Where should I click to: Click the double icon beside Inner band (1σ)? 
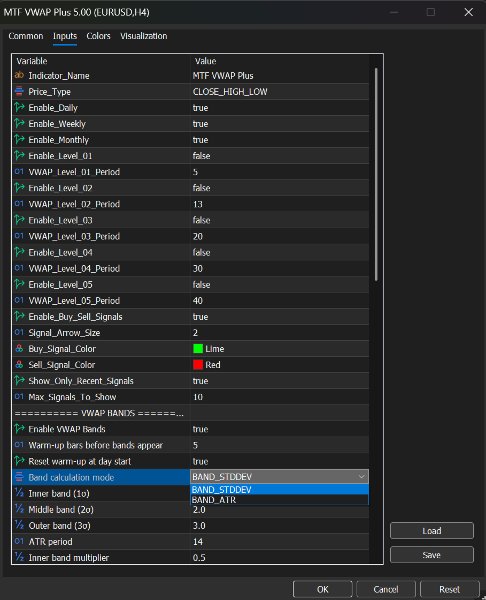[x=19, y=493]
